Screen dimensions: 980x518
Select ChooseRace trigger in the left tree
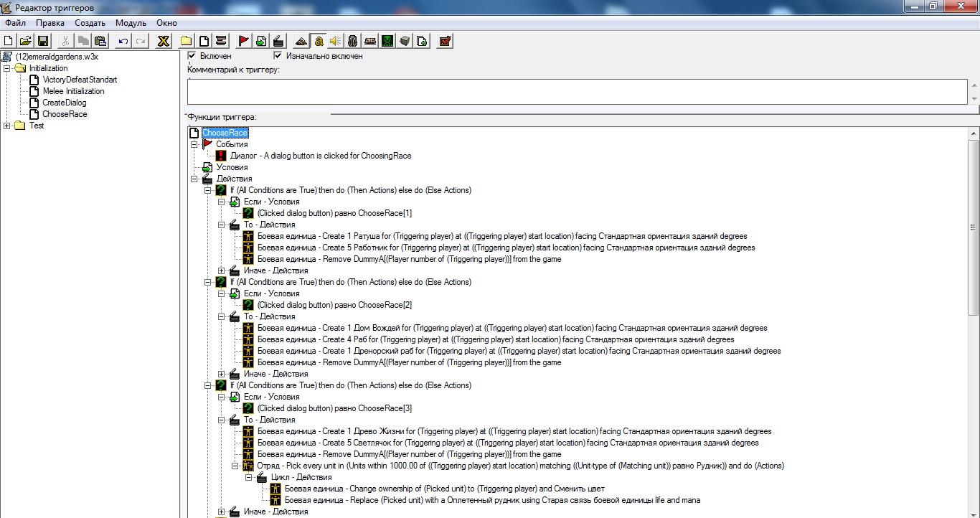coord(65,114)
